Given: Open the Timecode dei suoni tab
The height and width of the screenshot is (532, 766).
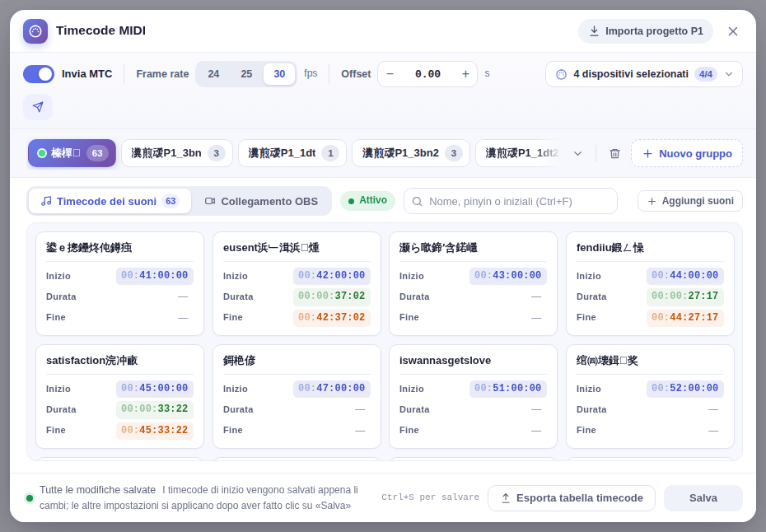Looking at the screenshot, I should [x=110, y=201].
